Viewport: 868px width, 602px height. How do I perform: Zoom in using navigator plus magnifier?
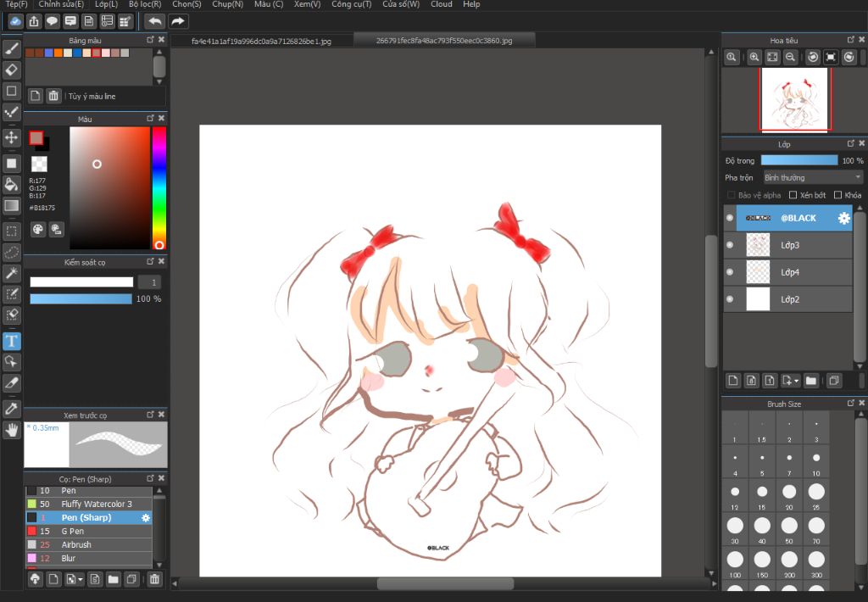click(754, 57)
